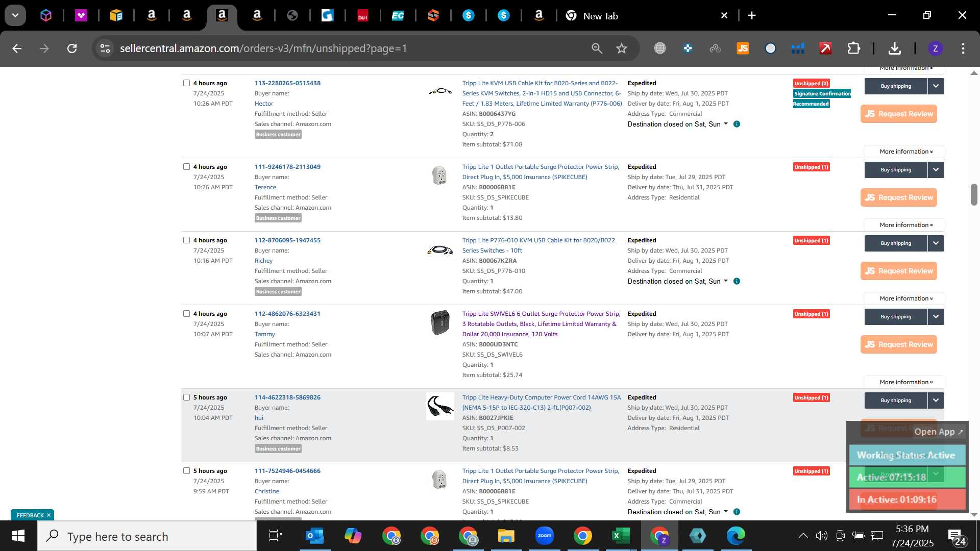Open Microsoft Edge from the taskbar

(x=736, y=536)
